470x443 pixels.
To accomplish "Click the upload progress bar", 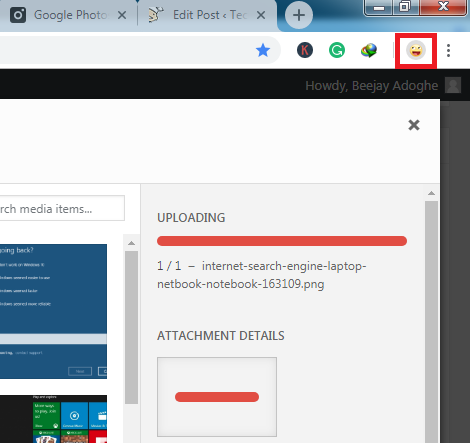I will [282, 241].
